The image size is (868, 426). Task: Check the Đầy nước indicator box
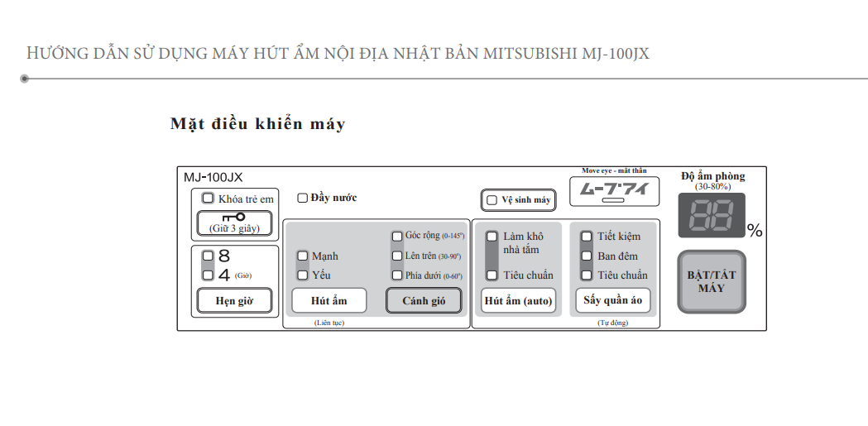tap(302, 198)
